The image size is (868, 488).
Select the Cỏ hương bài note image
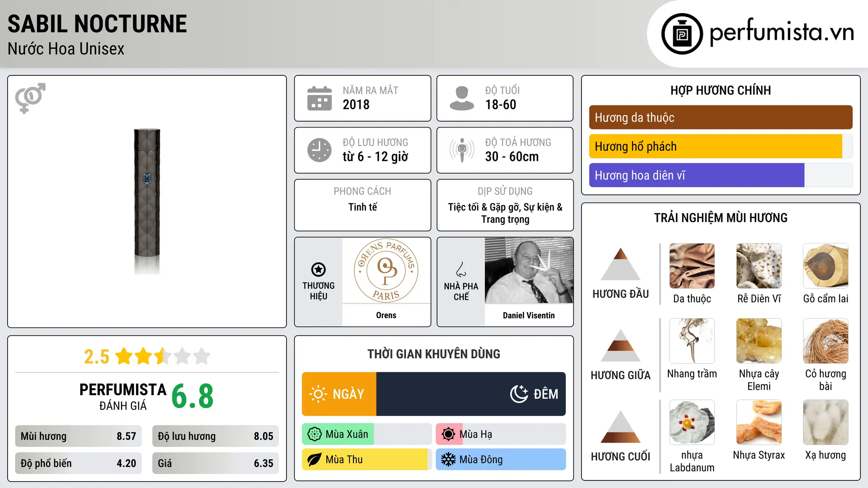pyautogui.click(x=826, y=341)
